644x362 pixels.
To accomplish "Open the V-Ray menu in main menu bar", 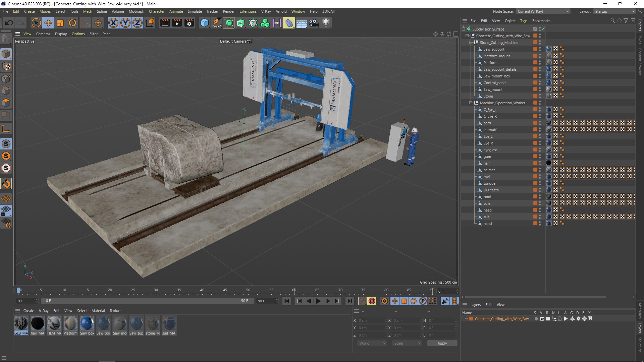I will click(266, 11).
